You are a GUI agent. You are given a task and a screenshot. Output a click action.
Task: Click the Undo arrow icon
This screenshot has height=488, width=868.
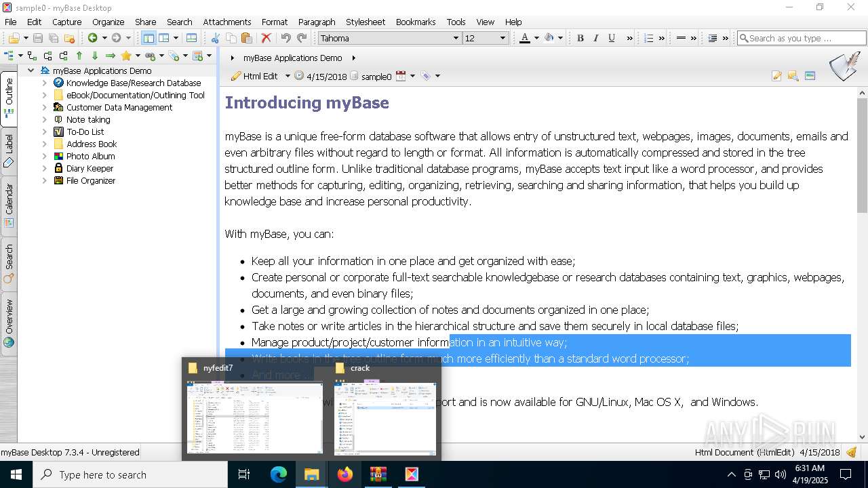tap(285, 38)
